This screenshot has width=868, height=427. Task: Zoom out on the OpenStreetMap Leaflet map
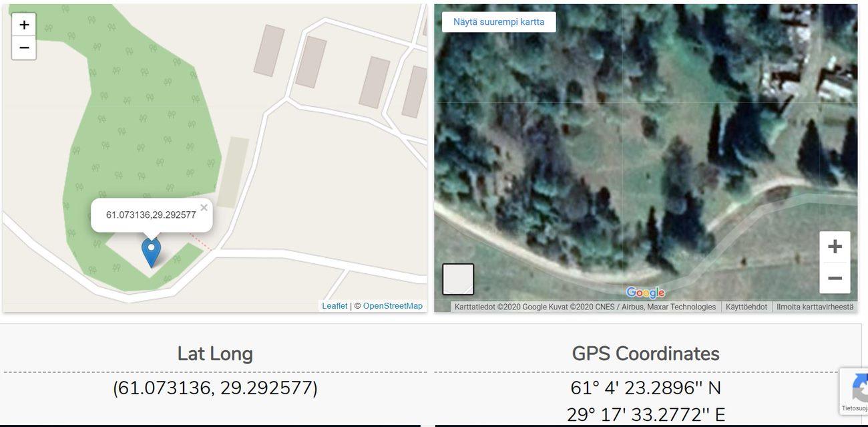[24, 48]
